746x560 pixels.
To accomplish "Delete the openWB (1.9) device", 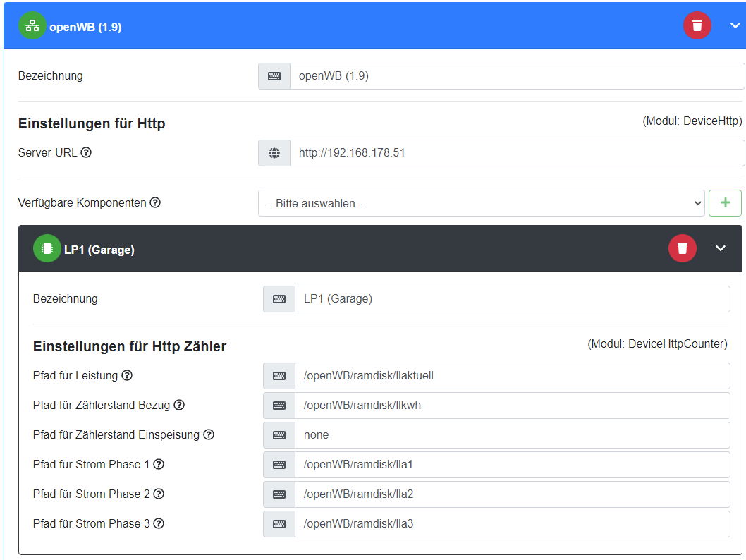I will click(697, 26).
